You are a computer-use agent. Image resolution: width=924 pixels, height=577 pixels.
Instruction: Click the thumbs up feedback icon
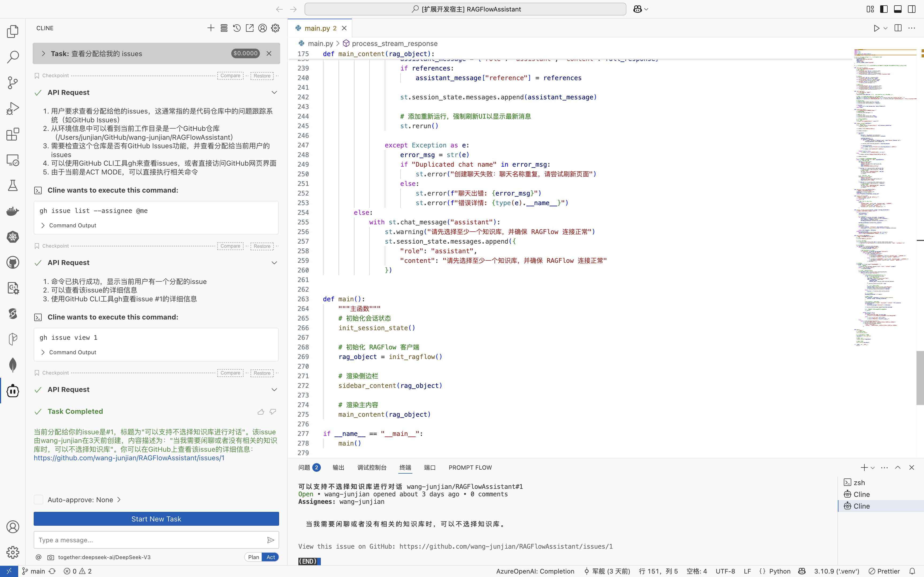pos(261,411)
